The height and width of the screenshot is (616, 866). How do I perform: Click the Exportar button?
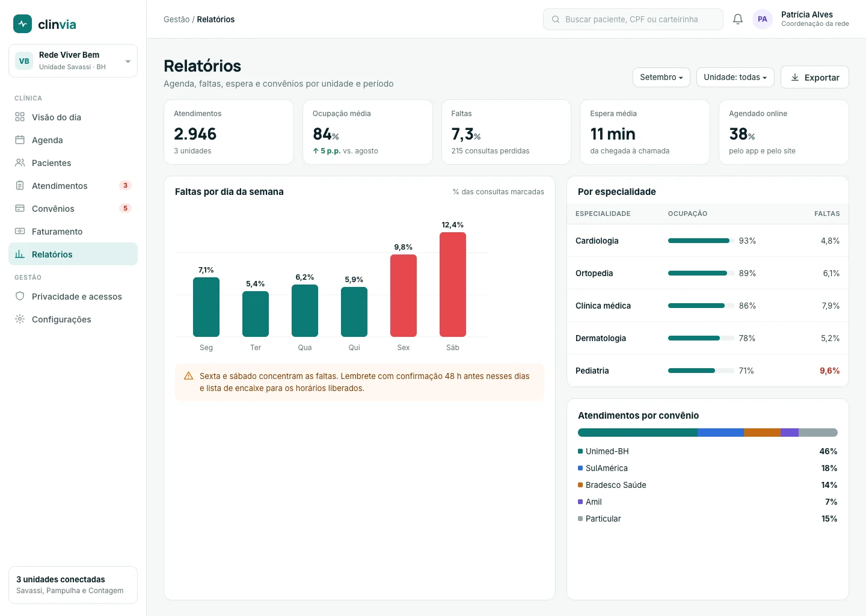pos(815,77)
